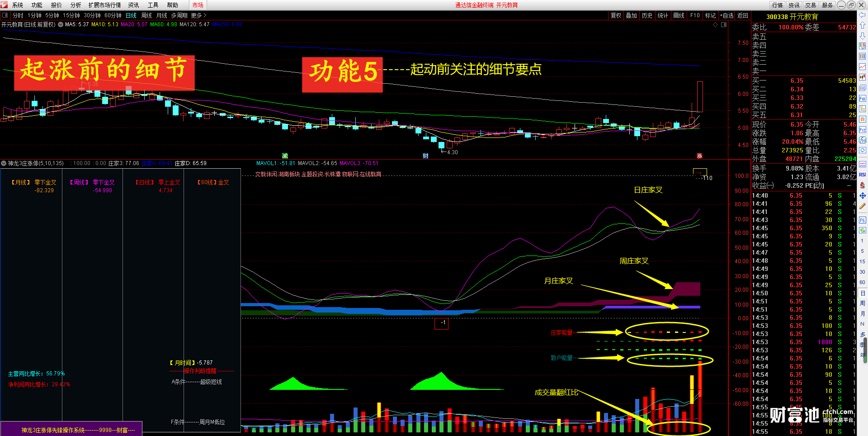Open the 报价 menu
Image resolution: width=868 pixels, height=436 pixels.
click(x=57, y=5)
